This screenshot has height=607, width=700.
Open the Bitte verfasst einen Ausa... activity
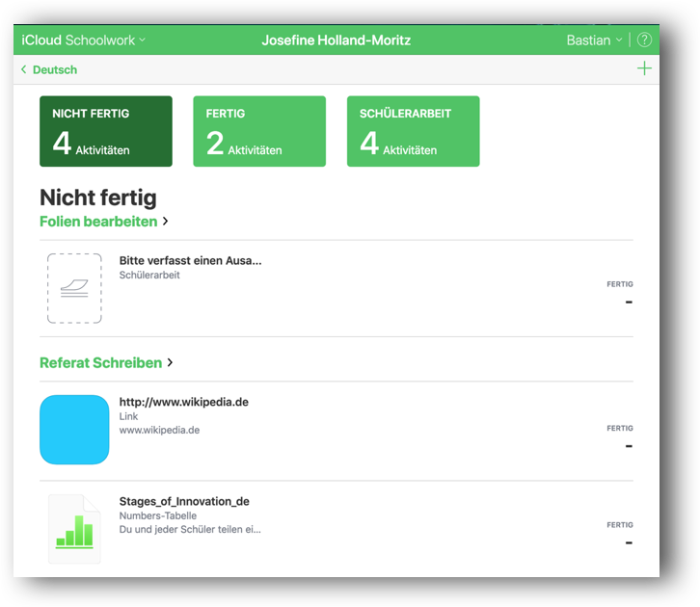(190, 260)
